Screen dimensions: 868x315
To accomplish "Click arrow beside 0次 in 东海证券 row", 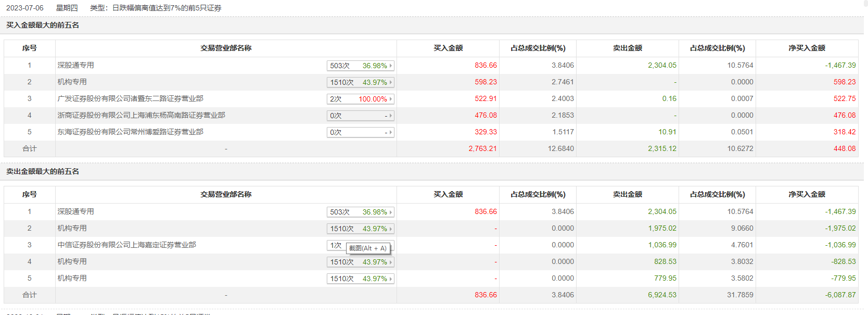I will pos(391,132).
